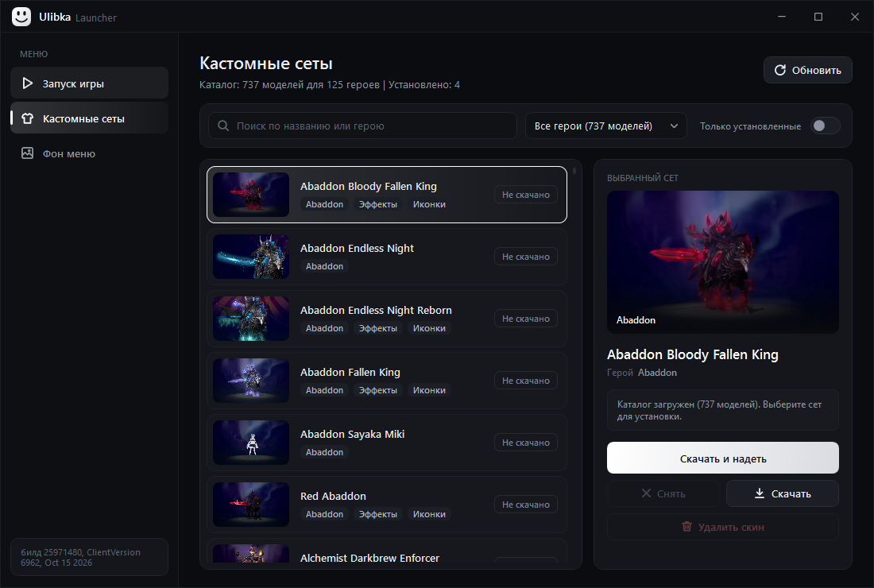Select the Abaddon Endless Night Reborn set
This screenshot has height=588, width=874.
tap(387, 319)
